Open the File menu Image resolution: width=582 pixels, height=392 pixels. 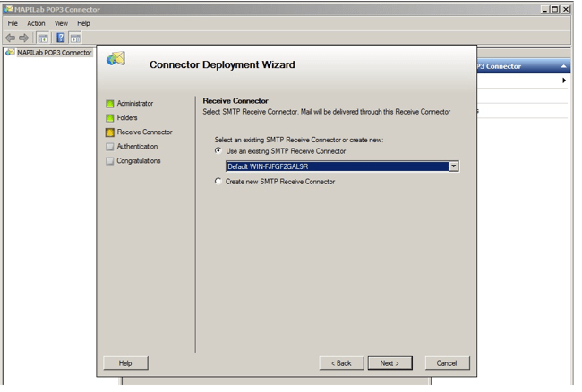pyautogui.click(x=13, y=23)
